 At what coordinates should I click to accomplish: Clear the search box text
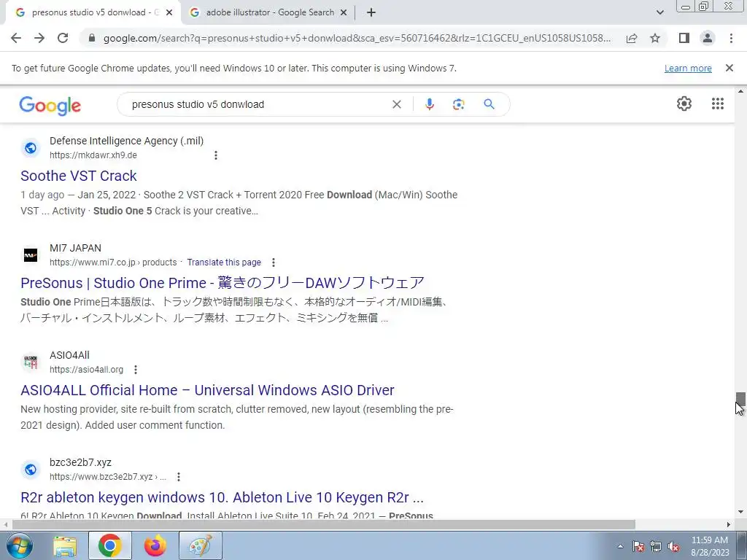[396, 104]
